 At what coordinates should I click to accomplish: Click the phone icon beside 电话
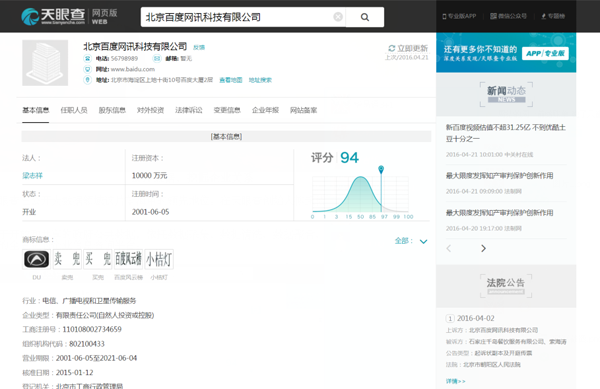tap(88, 59)
